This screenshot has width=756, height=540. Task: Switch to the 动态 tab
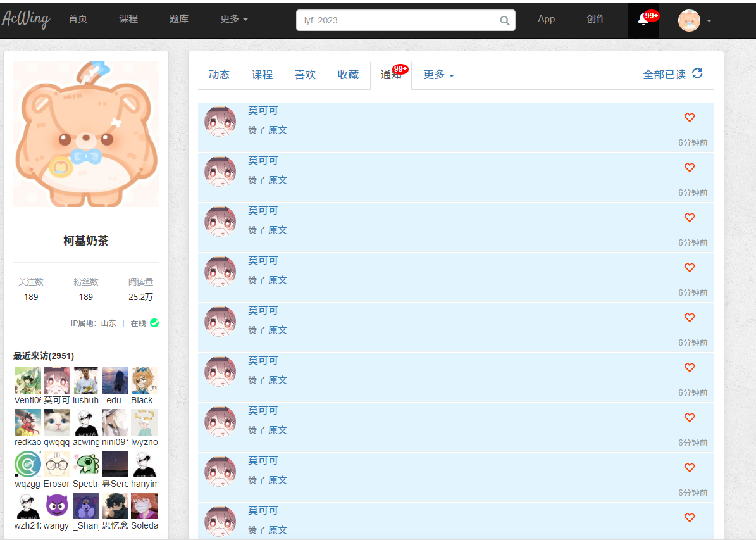click(219, 75)
